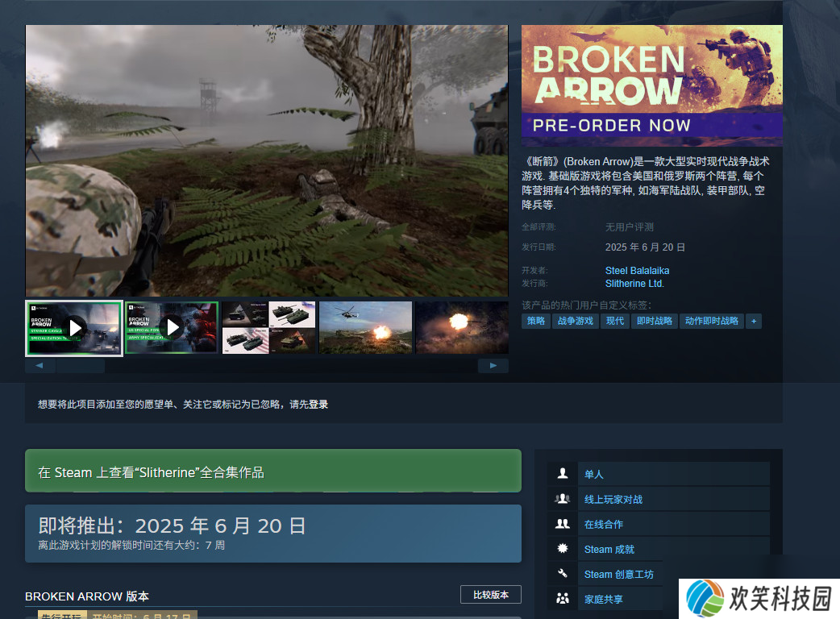Open the Slitherine full collection green banner
This screenshot has width=840, height=619.
point(273,471)
